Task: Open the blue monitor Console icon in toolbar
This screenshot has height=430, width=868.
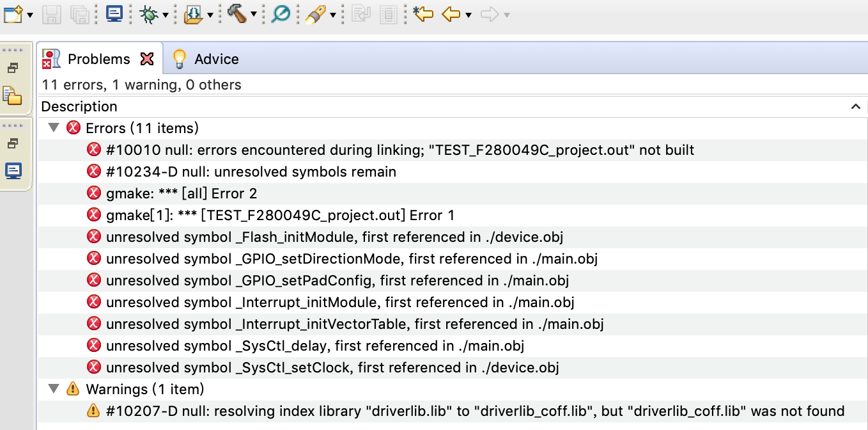Action: tap(114, 13)
